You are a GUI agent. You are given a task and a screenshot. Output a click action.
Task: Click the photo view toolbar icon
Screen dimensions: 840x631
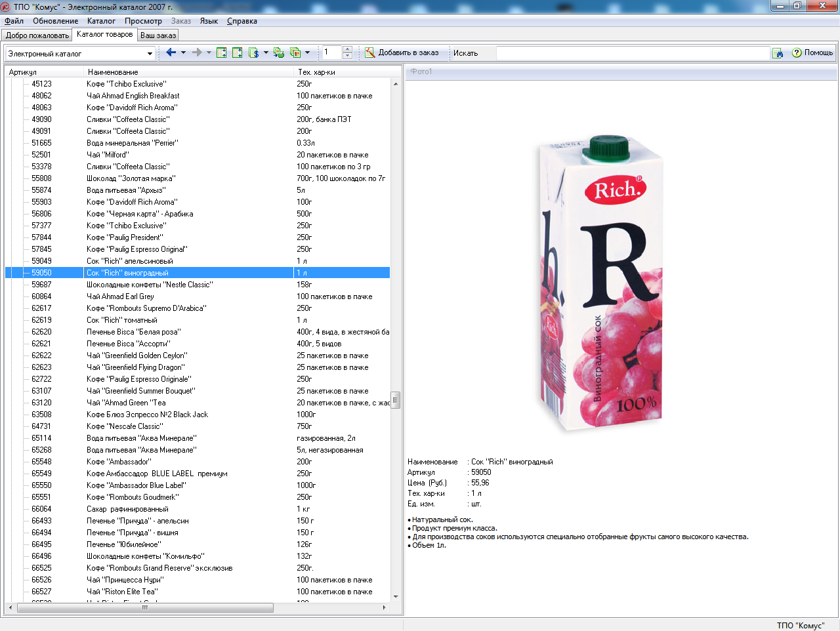(x=295, y=52)
